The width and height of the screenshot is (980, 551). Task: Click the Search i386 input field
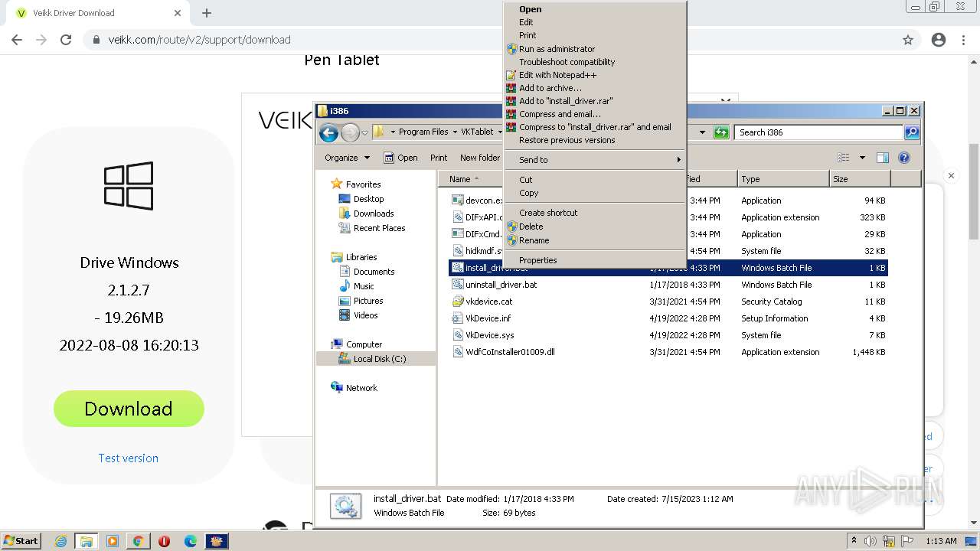click(x=818, y=132)
